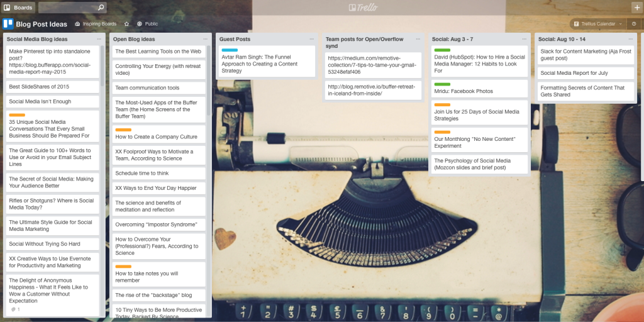Open menu for Guest Posts list

[x=312, y=39]
